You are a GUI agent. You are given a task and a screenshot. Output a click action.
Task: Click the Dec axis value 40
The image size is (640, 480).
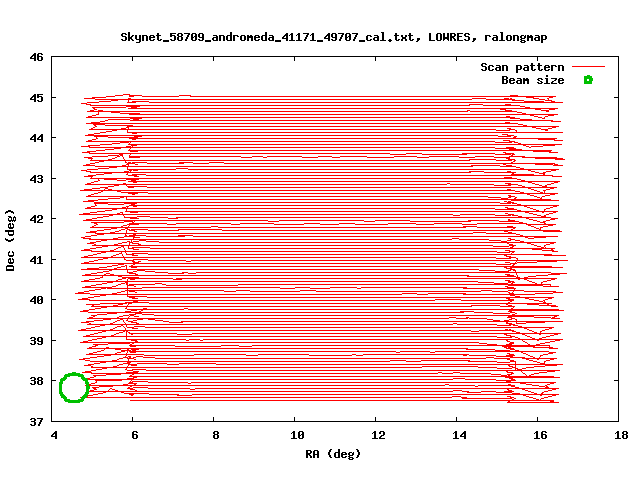(x=36, y=300)
